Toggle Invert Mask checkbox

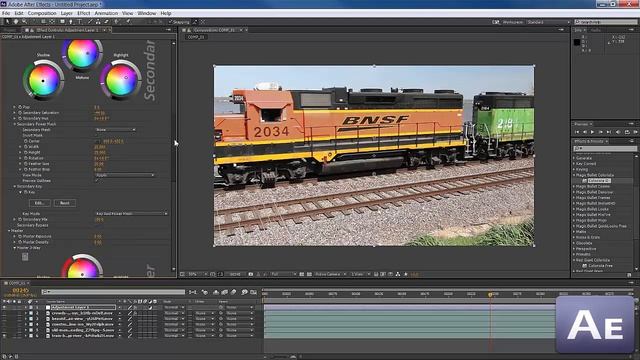click(x=97, y=135)
